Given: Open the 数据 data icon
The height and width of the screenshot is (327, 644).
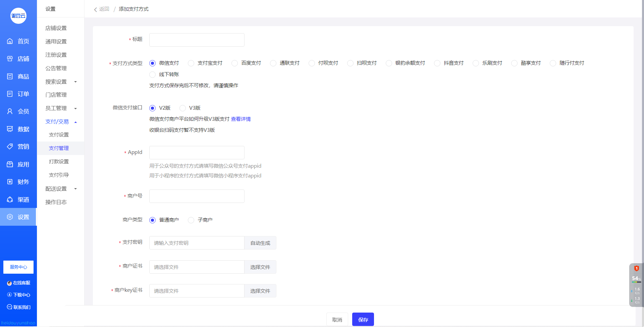Looking at the screenshot, I should 10,129.
